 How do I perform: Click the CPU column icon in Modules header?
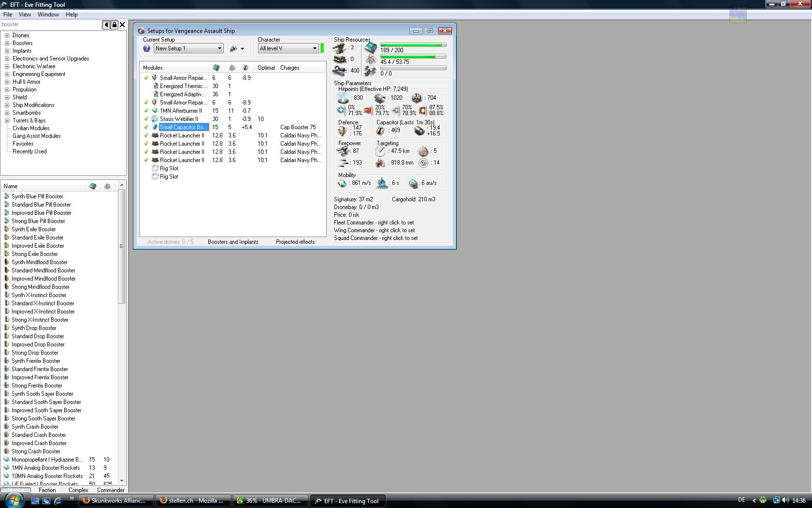(216, 68)
